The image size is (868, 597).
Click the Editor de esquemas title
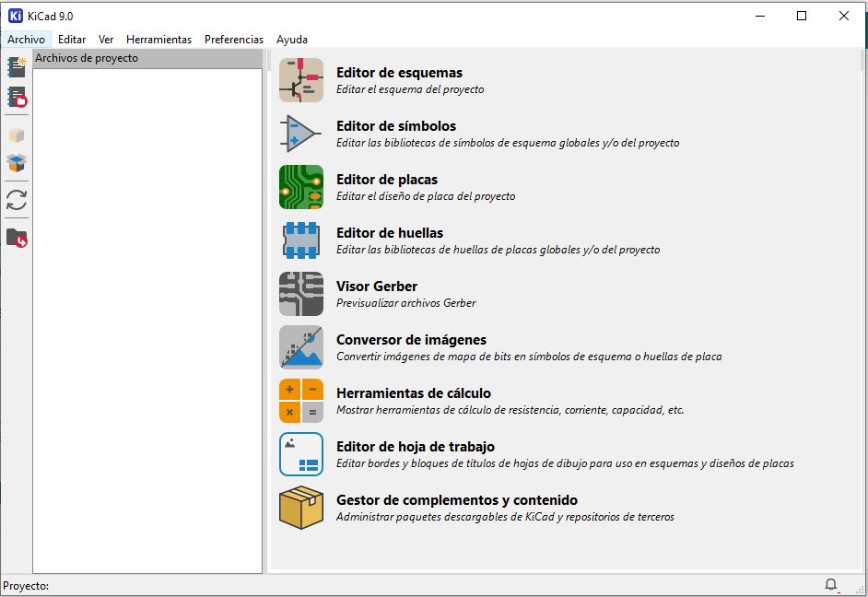coord(399,73)
